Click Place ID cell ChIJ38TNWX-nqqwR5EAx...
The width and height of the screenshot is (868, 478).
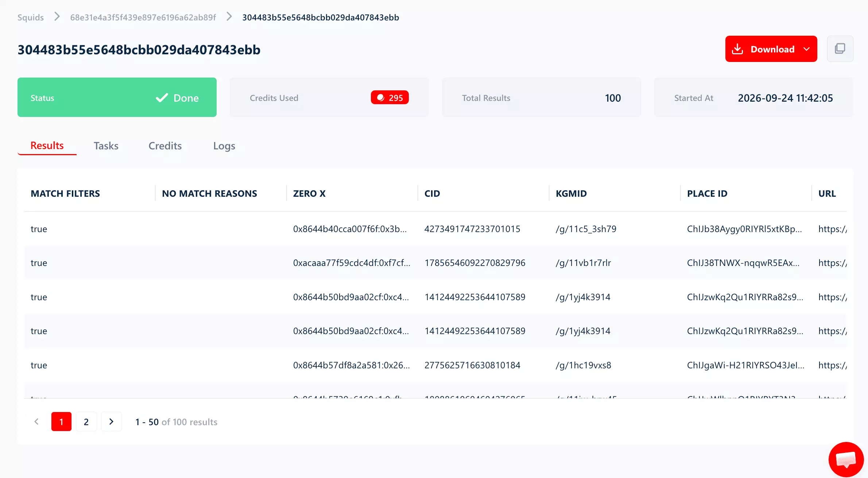pyautogui.click(x=743, y=263)
